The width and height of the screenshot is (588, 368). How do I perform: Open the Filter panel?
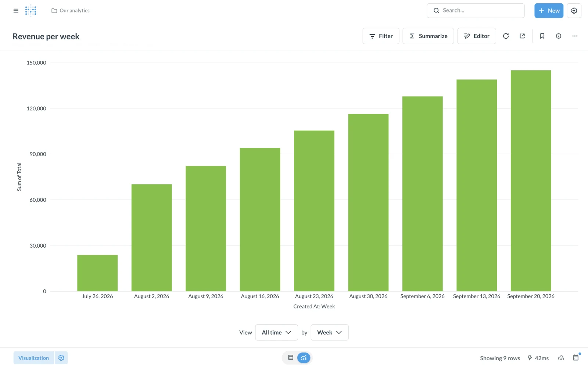pyautogui.click(x=381, y=36)
